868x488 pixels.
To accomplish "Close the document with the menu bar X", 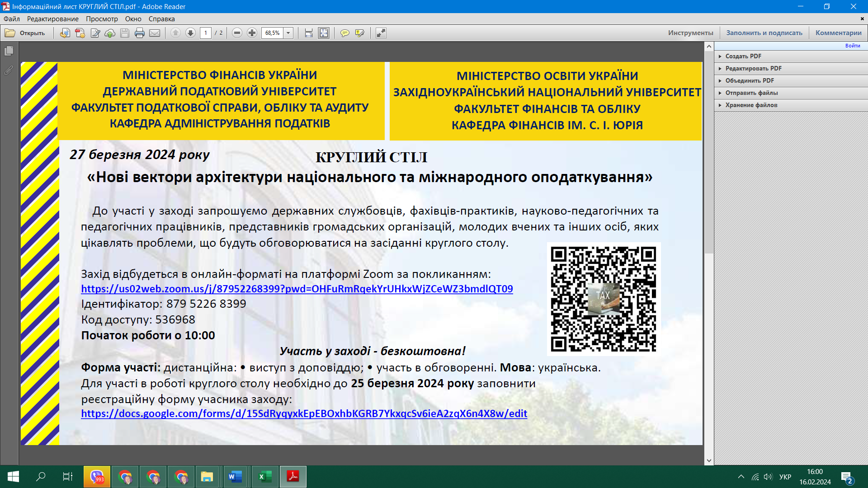I will [862, 19].
